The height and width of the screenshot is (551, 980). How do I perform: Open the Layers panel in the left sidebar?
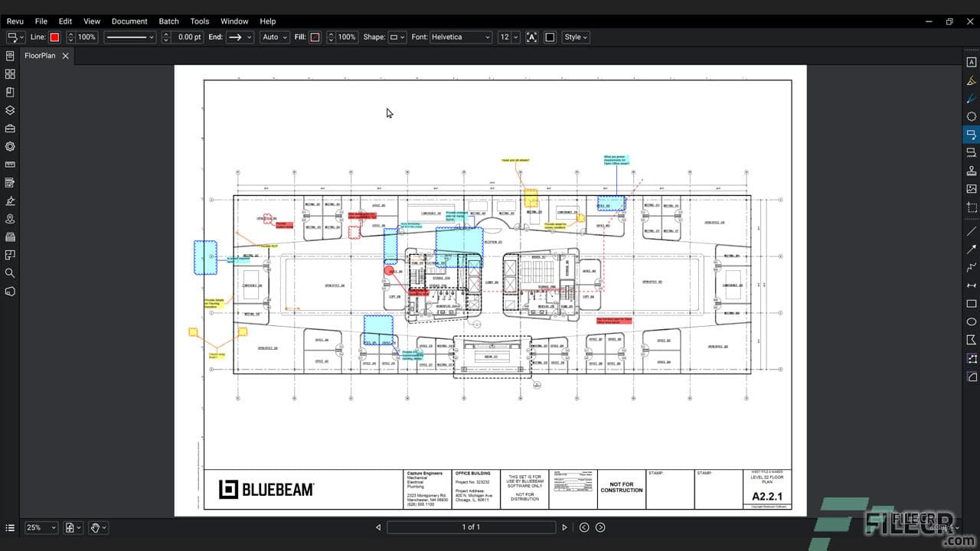[10, 109]
